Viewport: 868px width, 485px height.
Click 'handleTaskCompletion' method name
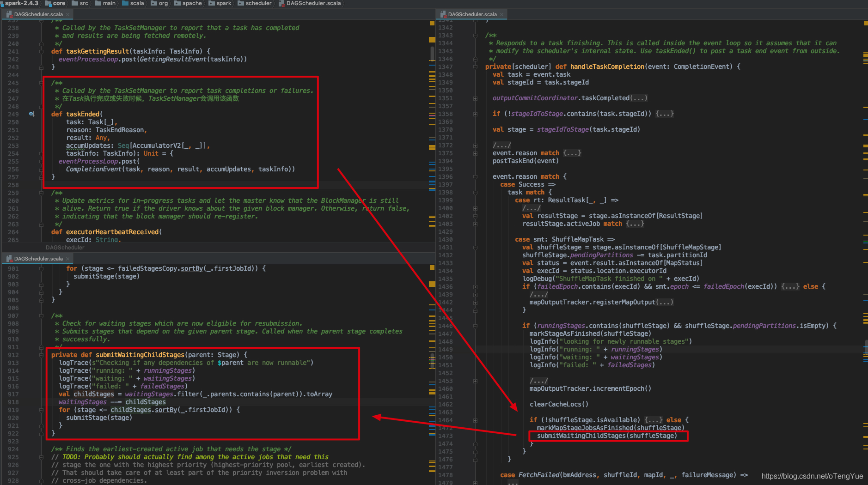pyautogui.click(x=607, y=67)
